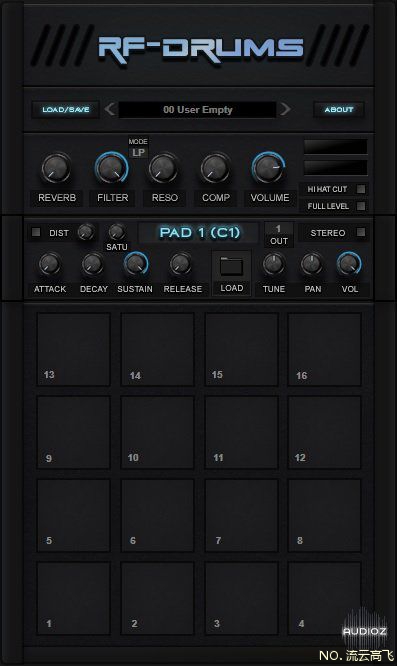
Task: Toggle the Stereo checkbox
Action: click(360, 232)
